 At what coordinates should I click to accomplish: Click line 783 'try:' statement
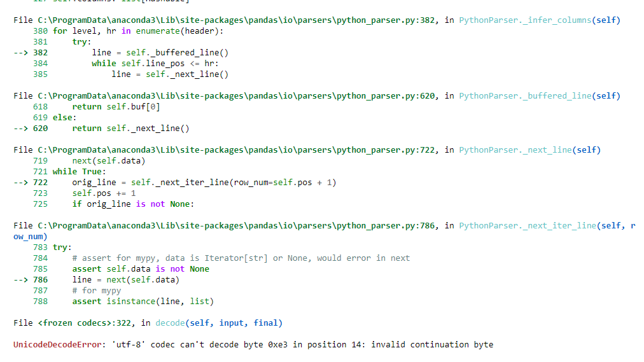click(62, 247)
